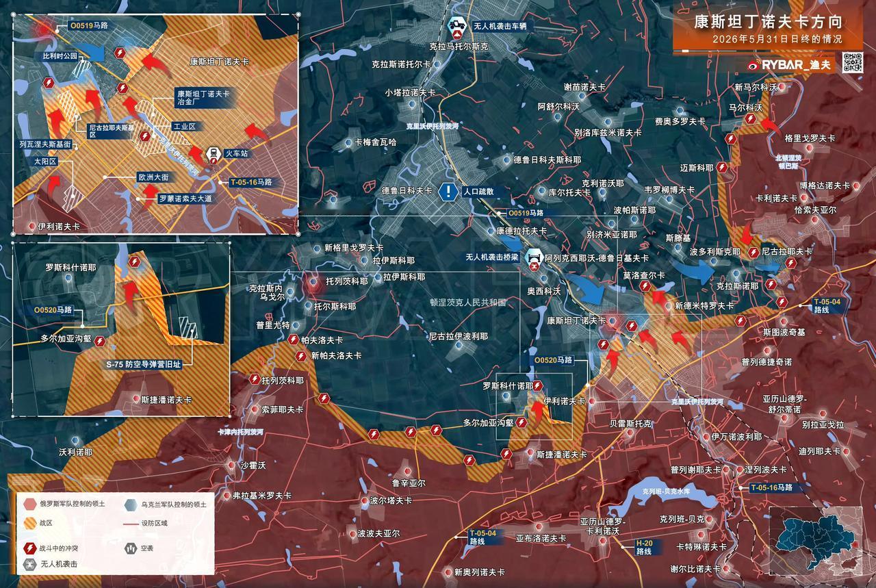Click the drone-strike-on-bridge icon near 阿列克西耶沃-德鲁日基夫卡
The height and width of the screenshot is (588, 876).
533,259
